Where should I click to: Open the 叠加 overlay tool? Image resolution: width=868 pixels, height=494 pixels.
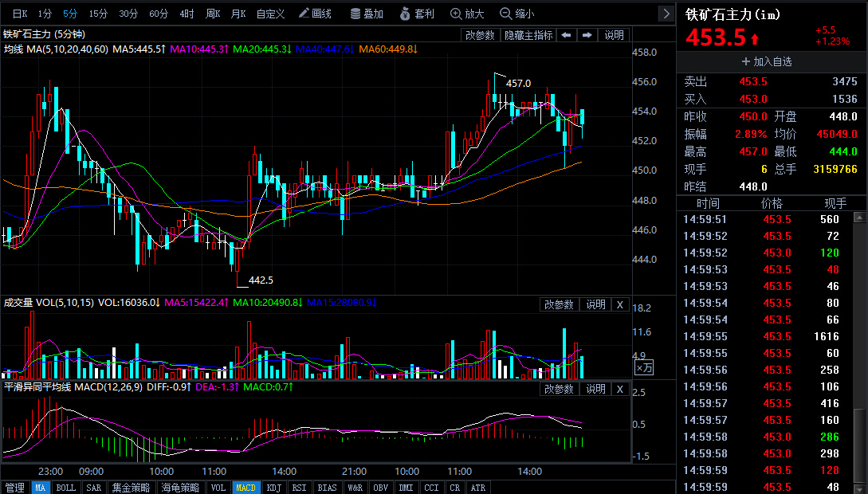coord(367,14)
